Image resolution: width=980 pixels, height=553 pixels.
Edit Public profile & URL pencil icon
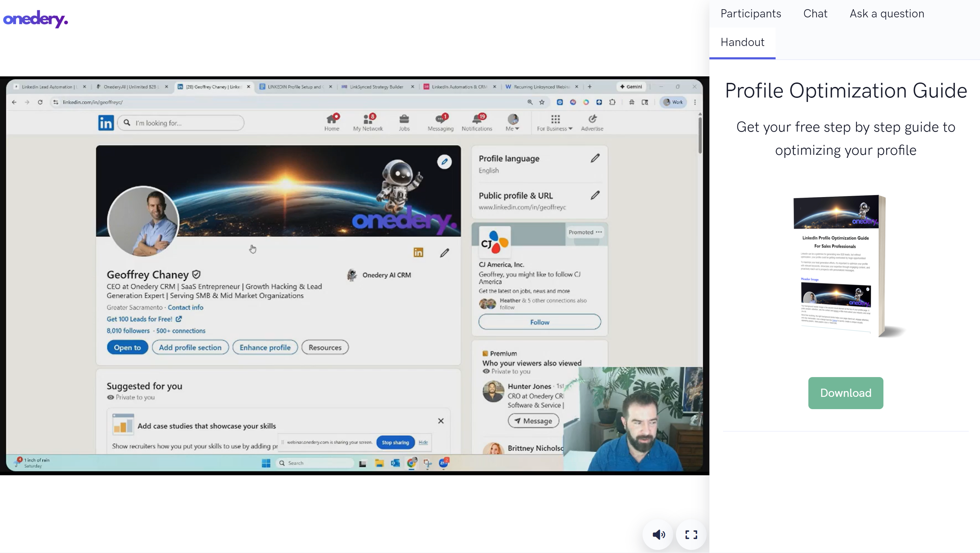tap(595, 195)
